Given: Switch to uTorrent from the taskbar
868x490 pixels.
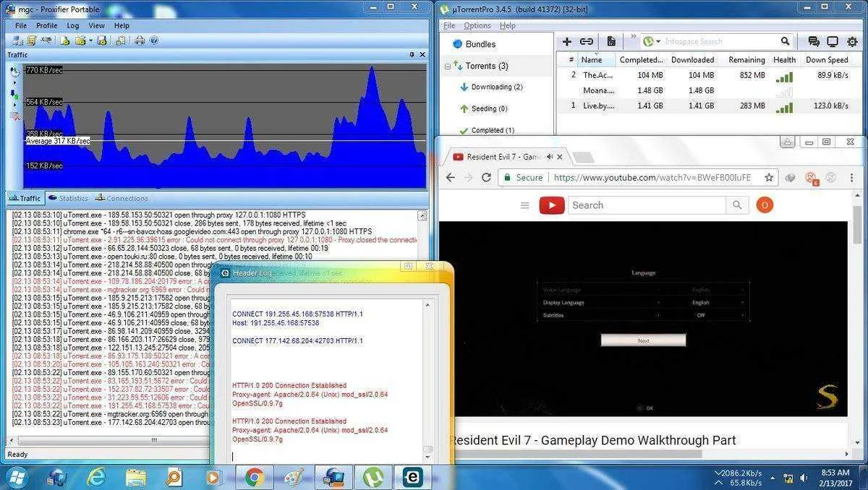Looking at the screenshot, I should (373, 477).
